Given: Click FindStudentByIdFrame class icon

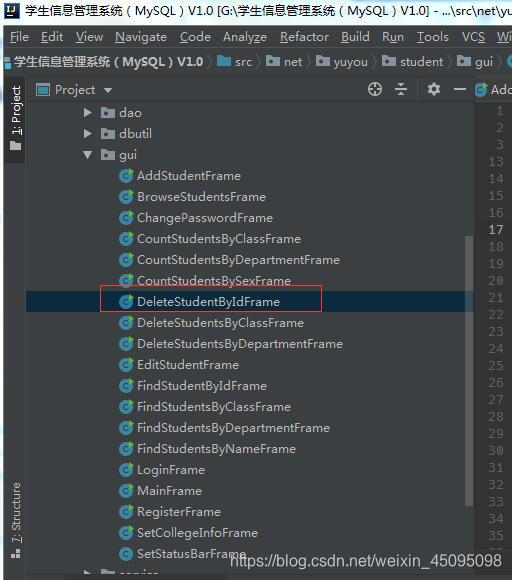Looking at the screenshot, I should click(x=126, y=386).
